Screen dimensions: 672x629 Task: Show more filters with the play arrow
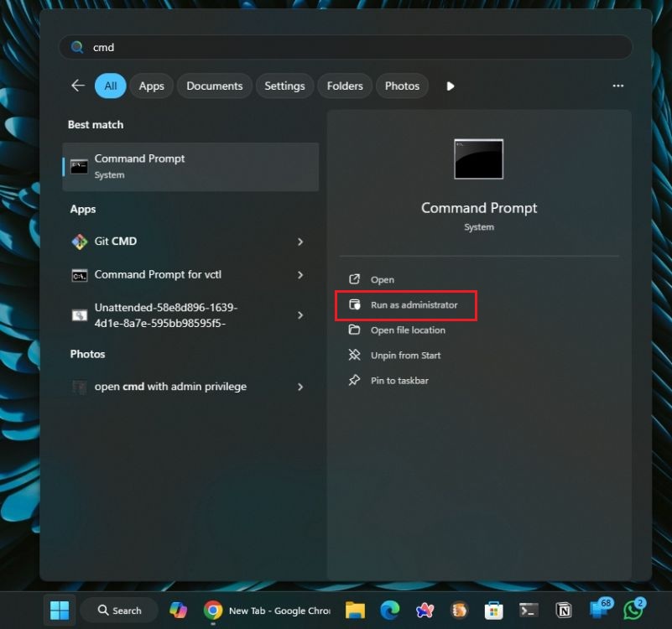450,86
